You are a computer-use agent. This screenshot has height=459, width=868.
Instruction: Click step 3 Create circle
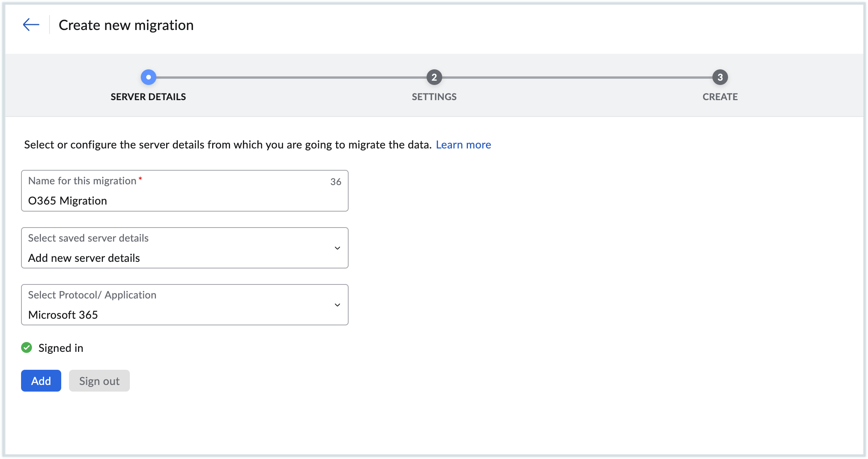tap(720, 77)
